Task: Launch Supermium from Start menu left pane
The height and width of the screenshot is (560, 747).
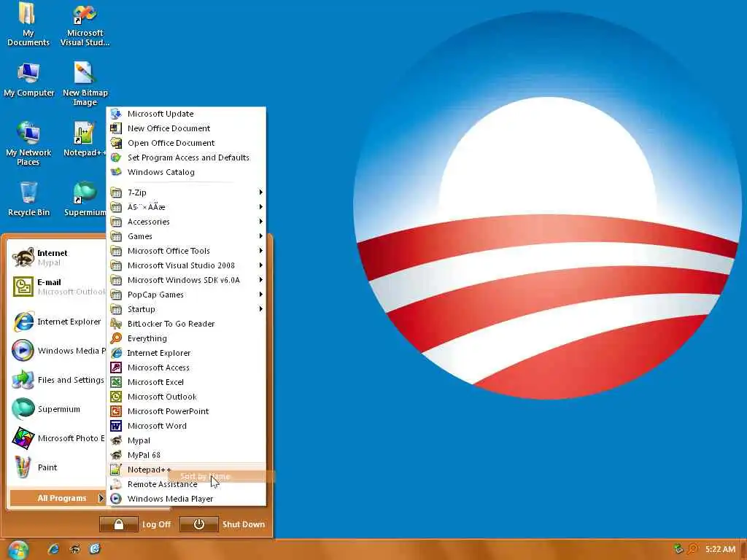Action: [57, 409]
